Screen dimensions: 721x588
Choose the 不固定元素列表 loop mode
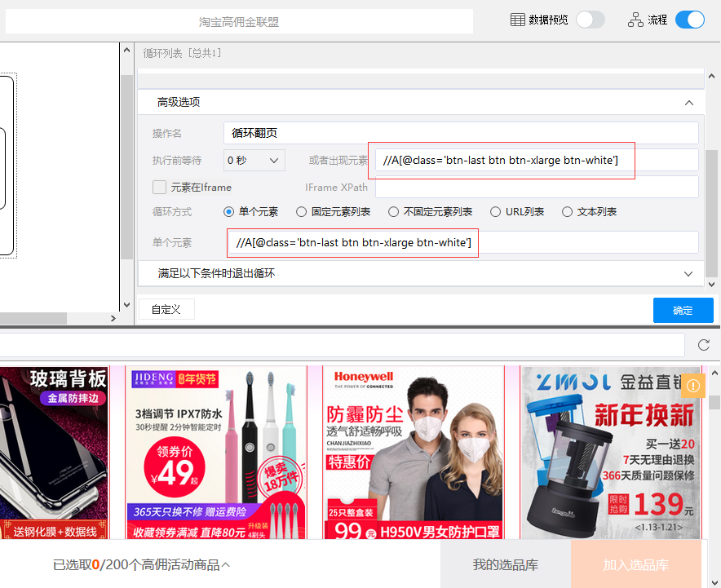(x=393, y=212)
